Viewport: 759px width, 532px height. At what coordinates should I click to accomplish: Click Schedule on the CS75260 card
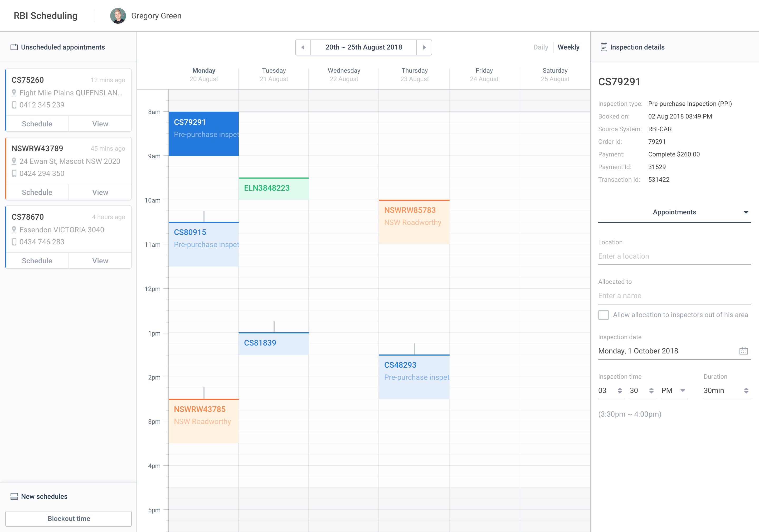pyautogui.click(x=37, y=124)
